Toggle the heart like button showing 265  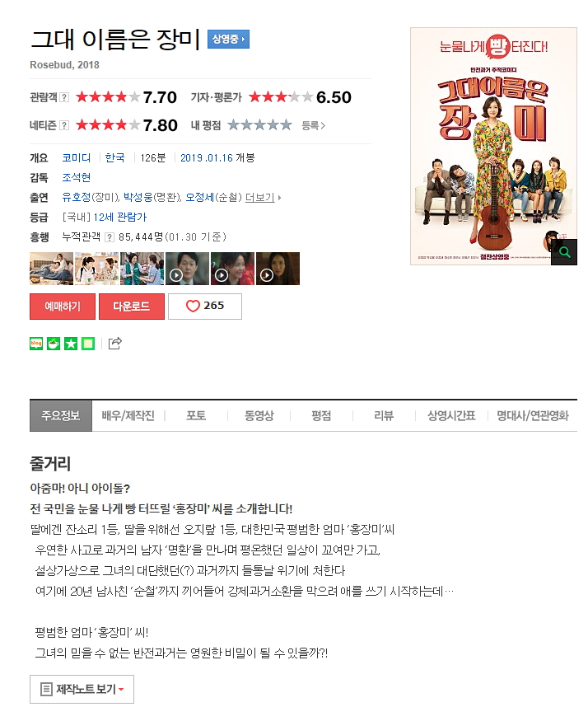coord(205,307)
